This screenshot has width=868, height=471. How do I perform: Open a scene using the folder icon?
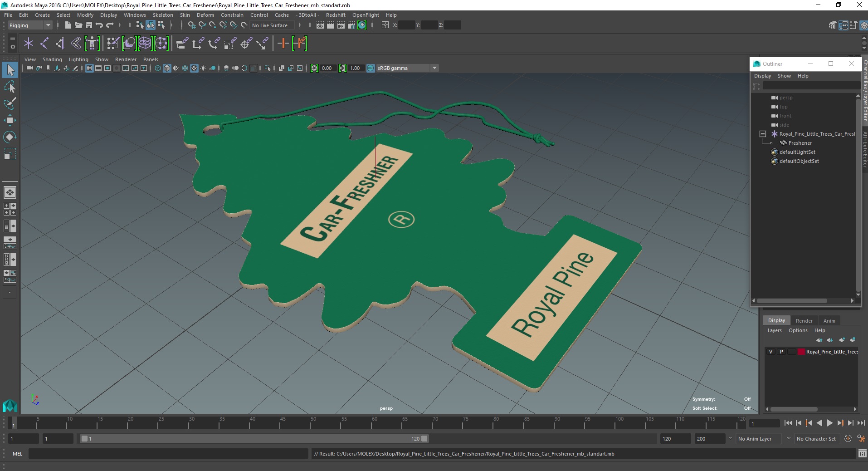tap(78, 25)
